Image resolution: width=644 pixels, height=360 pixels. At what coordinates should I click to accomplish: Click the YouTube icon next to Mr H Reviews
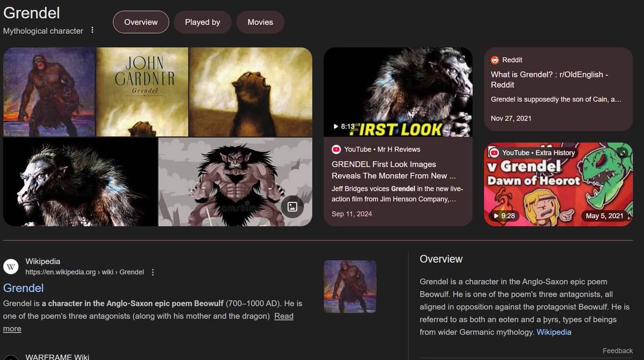point(336,149)
